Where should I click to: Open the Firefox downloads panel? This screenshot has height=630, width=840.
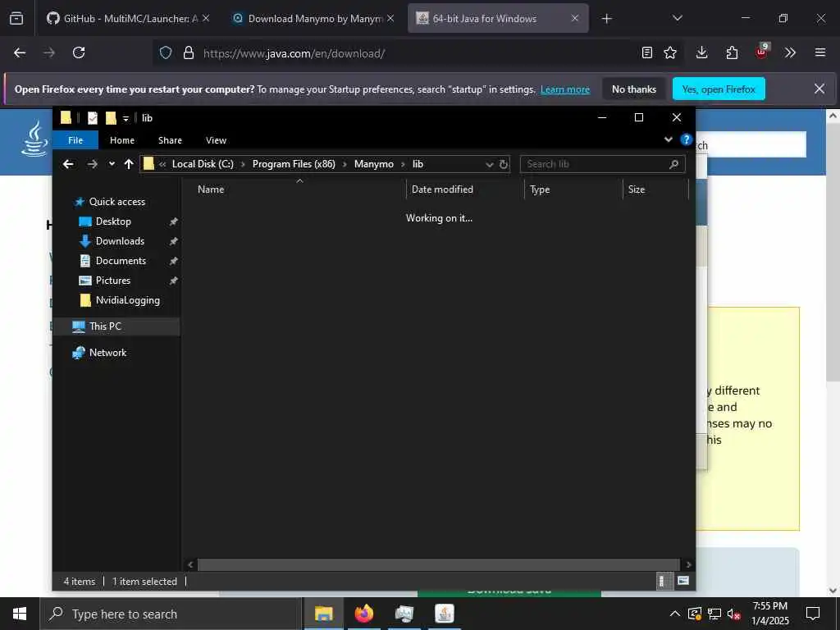pos(702,52)
